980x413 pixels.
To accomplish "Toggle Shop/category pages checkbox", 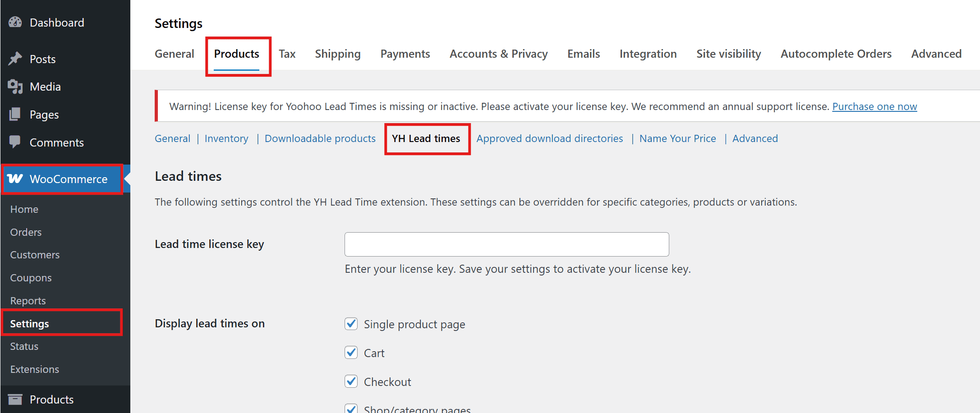I will (x=351, y=408).
